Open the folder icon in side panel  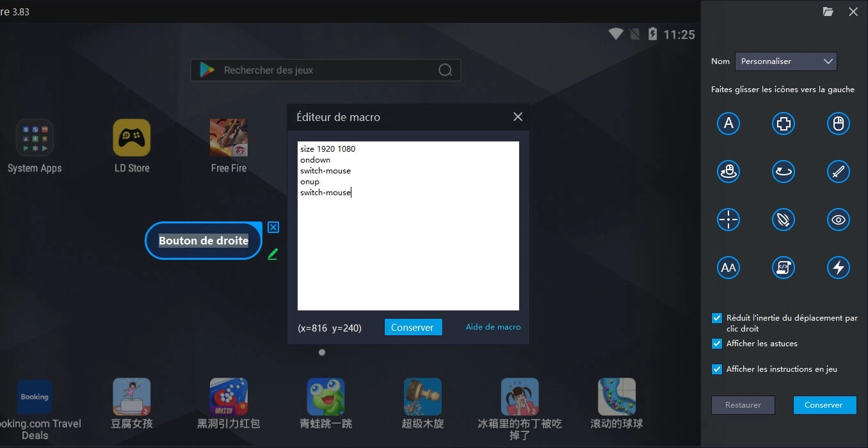coord(828,12)
